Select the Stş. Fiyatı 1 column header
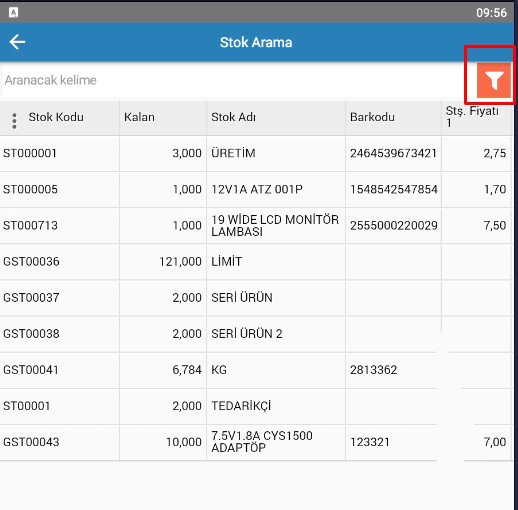The width and height of the screenshot is (518, 510). 472,117
